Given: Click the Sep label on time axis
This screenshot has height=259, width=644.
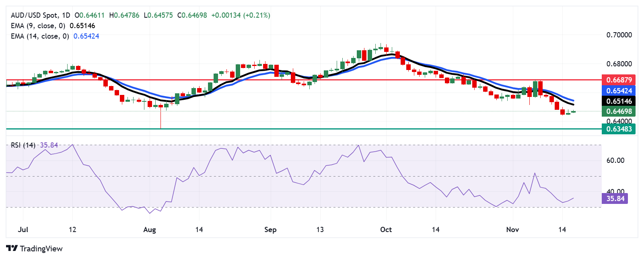Looking at the screenshot, I should tap(270, 230).
